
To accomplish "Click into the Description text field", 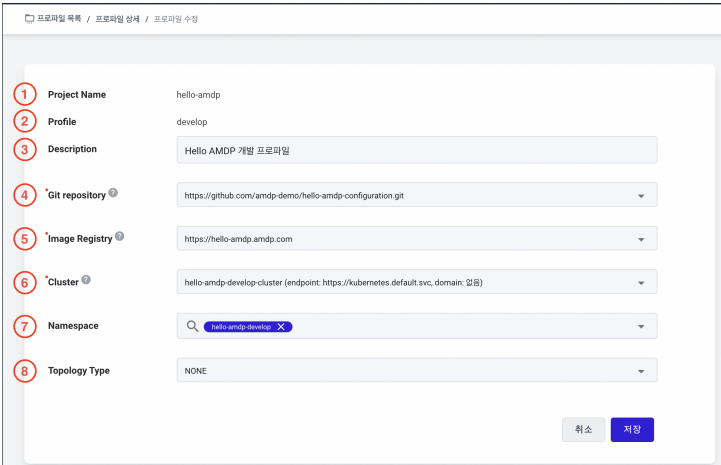I will pos(417,150).
